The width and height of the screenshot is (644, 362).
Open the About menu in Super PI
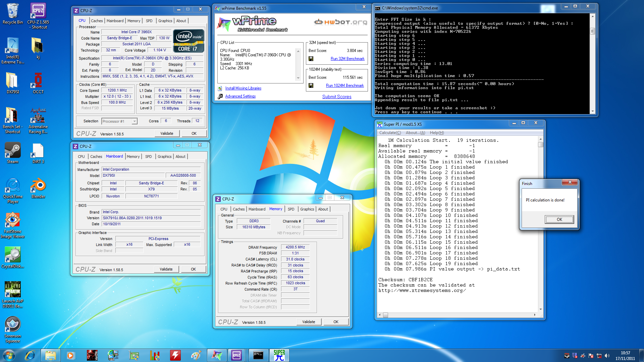pyautogui.click(x=415, y=133)
